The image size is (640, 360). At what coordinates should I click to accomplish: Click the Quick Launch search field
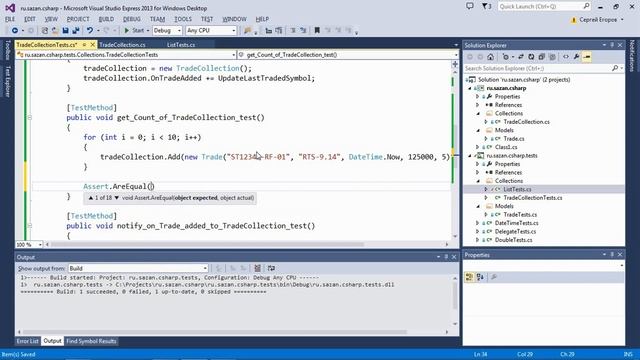point(544,7)
